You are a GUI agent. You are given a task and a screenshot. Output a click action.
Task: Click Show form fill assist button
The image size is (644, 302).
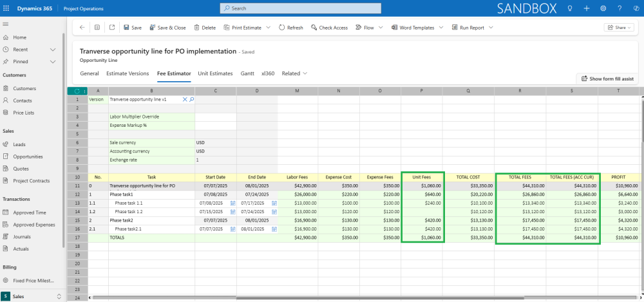coord(607,79)
